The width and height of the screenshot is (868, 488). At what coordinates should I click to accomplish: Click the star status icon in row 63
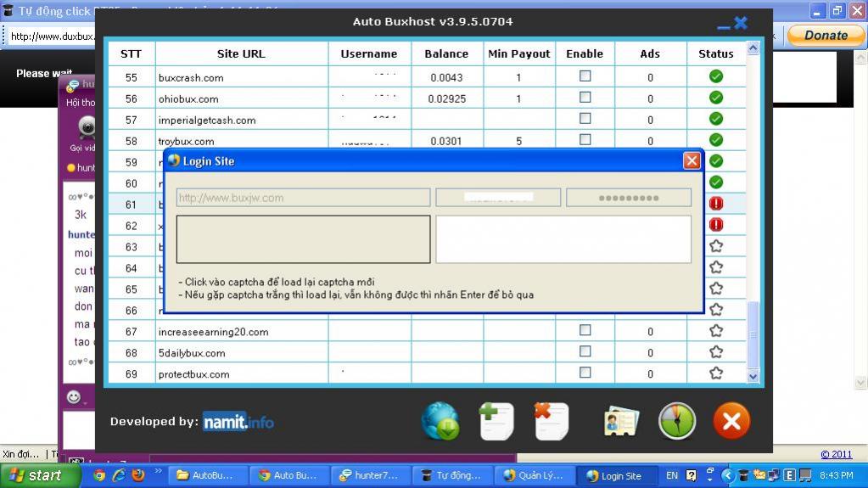click(716, 246)
